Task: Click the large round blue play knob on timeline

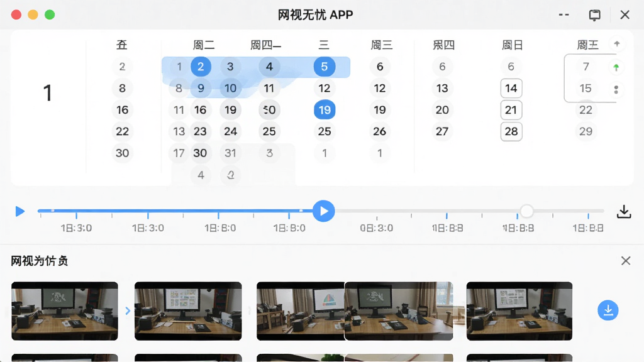Action: pyautogui.click(x=324, y=211)
